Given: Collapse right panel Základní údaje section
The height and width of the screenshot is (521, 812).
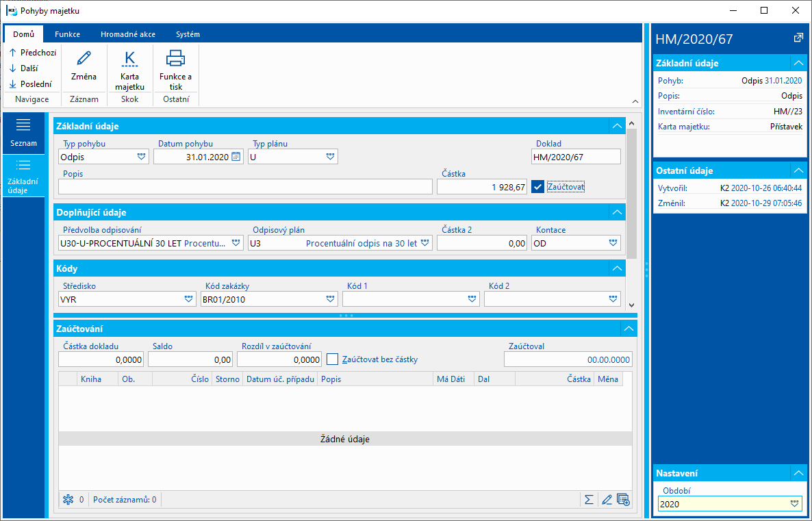Looking at the screenshot, I should [798, 63].
